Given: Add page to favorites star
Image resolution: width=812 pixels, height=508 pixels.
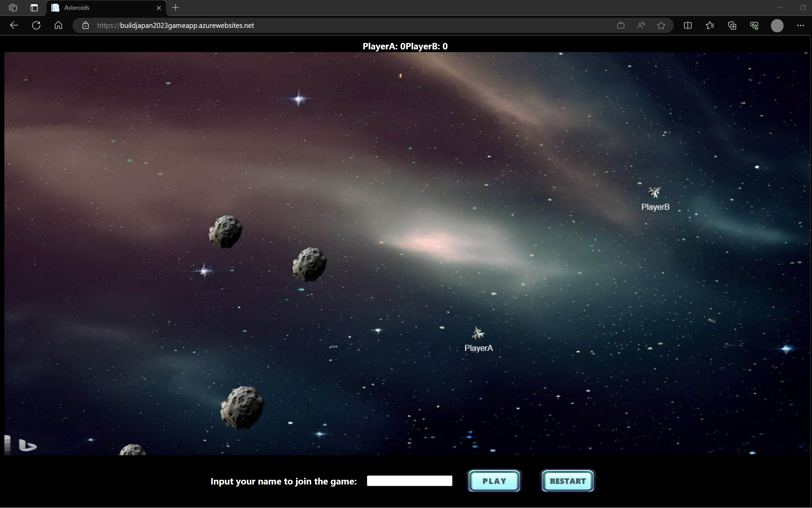Looking at the screenshot, I should click(x=661, y=25).
